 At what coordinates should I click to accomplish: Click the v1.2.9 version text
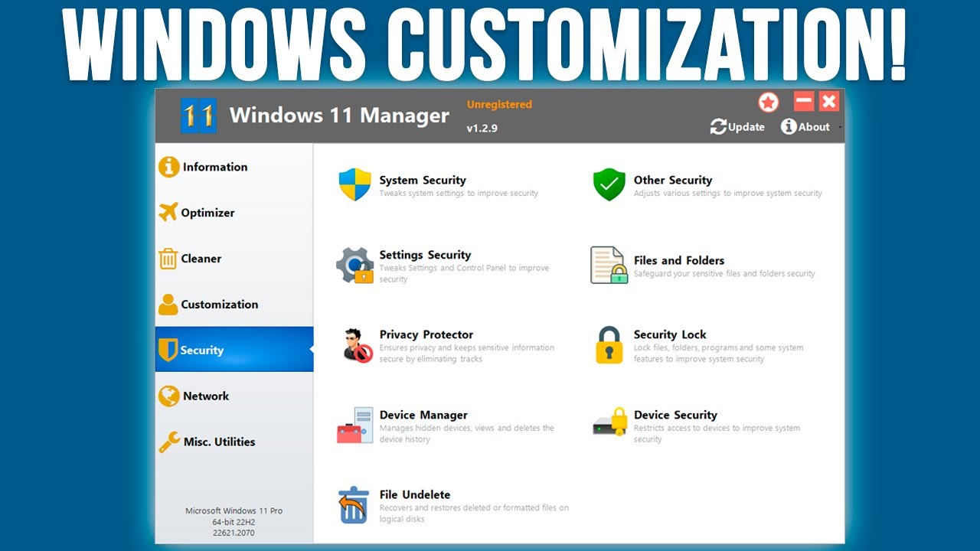pyautogui.click(x=482, y=129)
